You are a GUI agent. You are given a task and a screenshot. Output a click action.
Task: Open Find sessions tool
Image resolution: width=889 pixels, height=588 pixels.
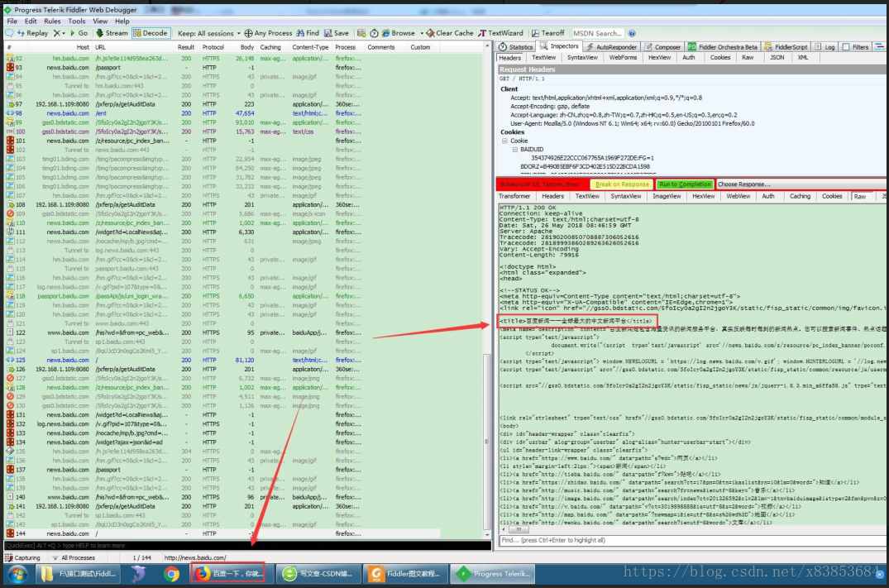coord(308,33)
